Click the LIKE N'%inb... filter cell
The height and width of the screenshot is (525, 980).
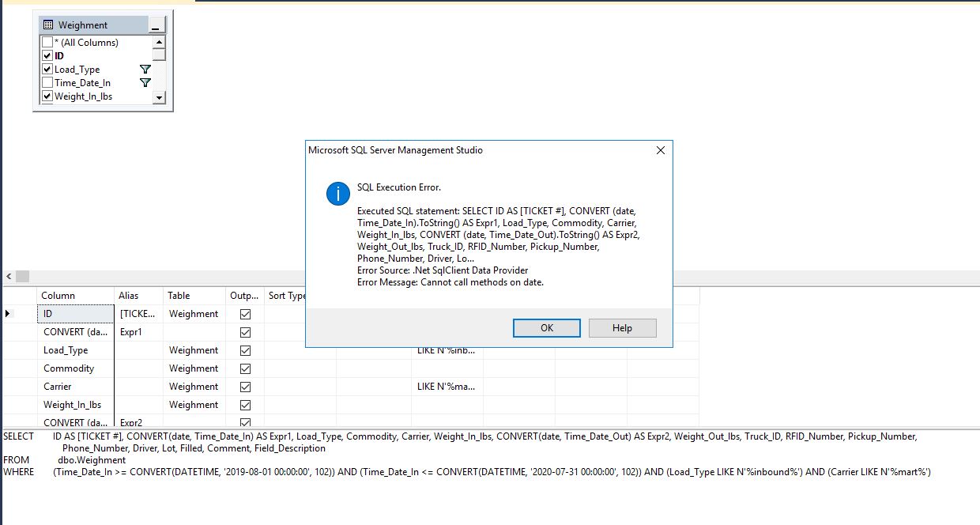click(447, 350)
